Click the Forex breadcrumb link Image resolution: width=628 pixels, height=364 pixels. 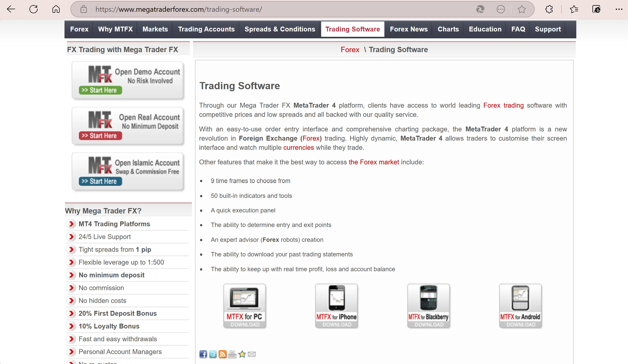350,50
